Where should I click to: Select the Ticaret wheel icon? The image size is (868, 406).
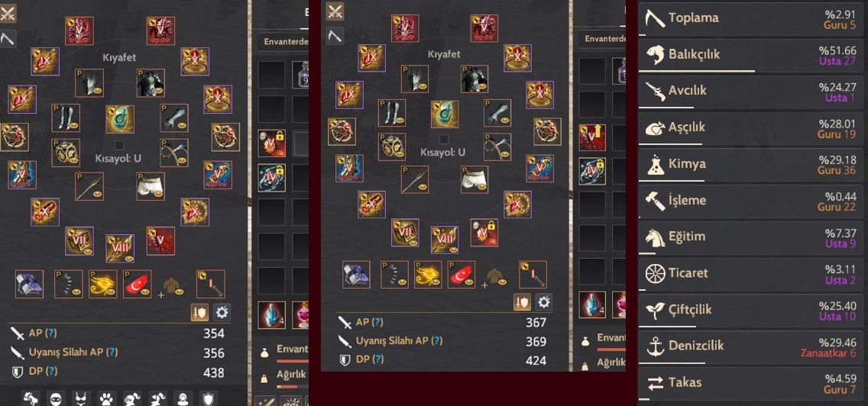(656, 273)
